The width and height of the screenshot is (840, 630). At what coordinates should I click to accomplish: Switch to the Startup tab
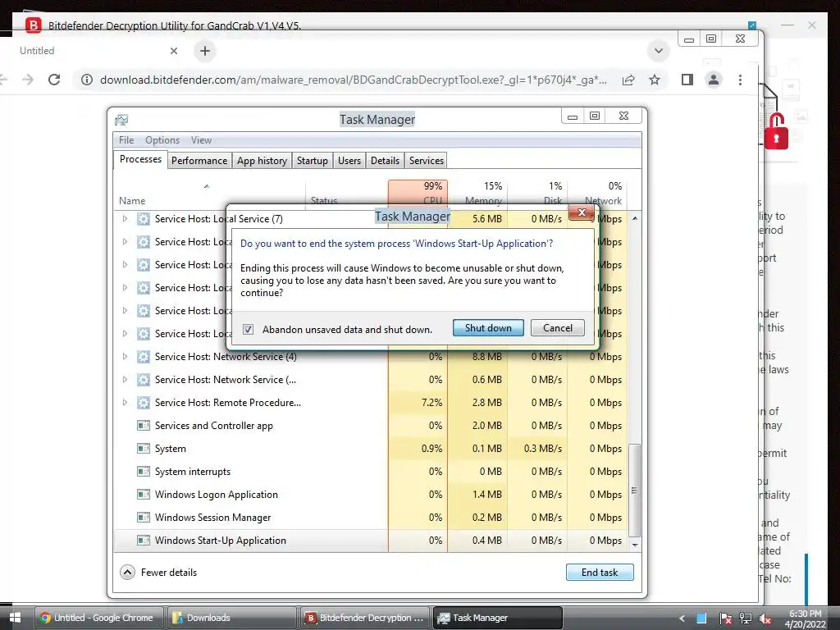coord(313,161)
